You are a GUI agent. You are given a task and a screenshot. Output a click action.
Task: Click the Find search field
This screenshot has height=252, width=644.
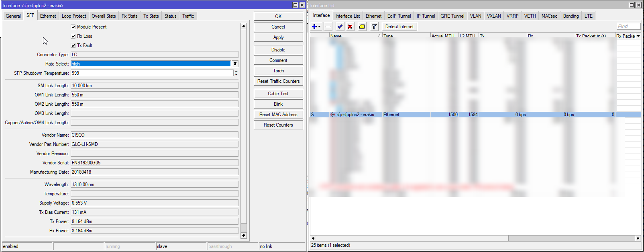tap(628, 27)
